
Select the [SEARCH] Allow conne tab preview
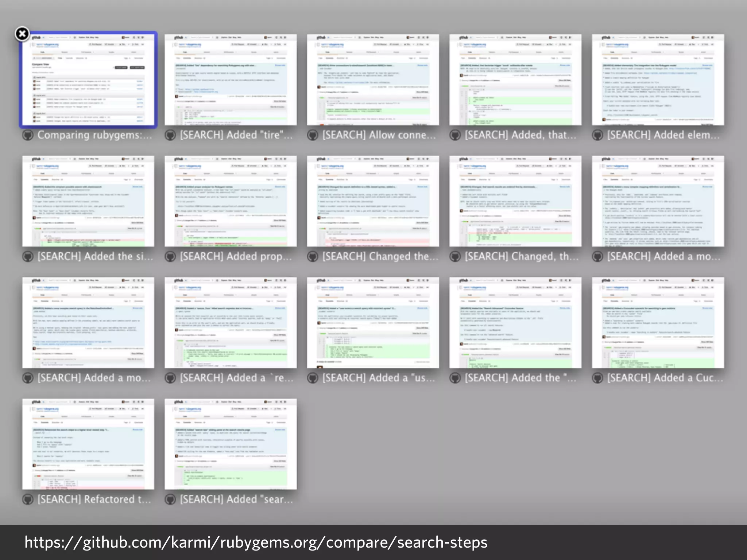coord(373,80)
